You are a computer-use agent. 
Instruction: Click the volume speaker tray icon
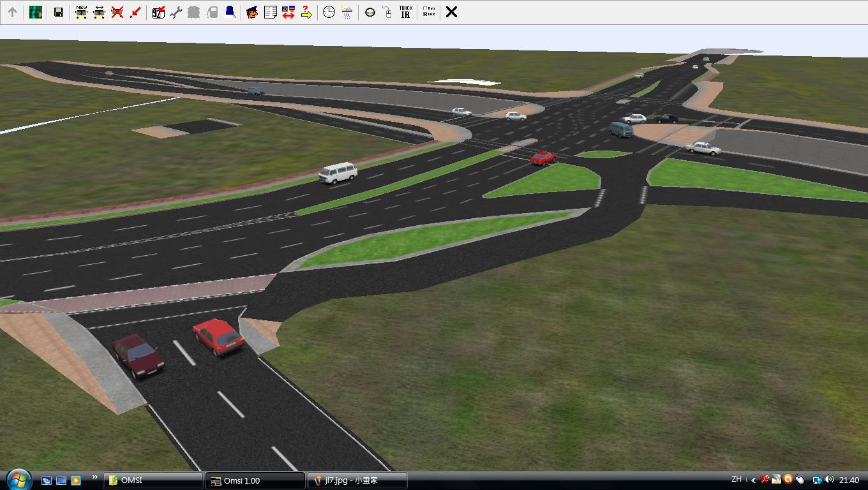tap(829, 480)
